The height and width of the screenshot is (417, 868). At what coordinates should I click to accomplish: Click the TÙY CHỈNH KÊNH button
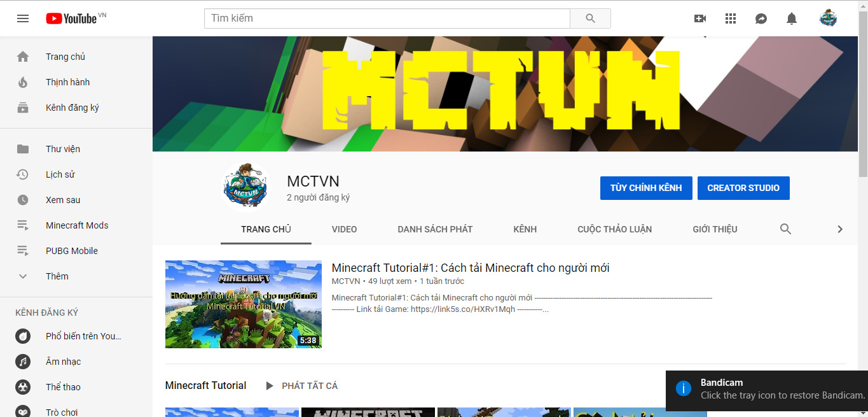(646, 188)
